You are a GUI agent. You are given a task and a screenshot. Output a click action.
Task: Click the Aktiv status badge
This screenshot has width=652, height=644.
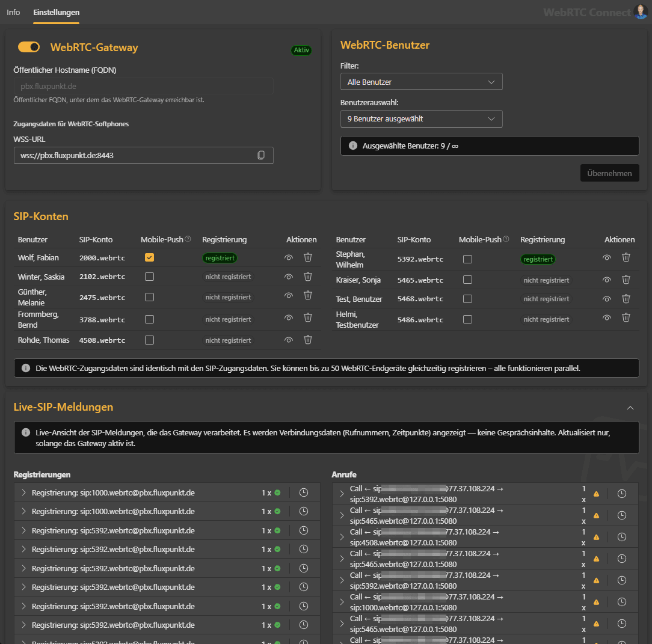(x=301, y=51)
